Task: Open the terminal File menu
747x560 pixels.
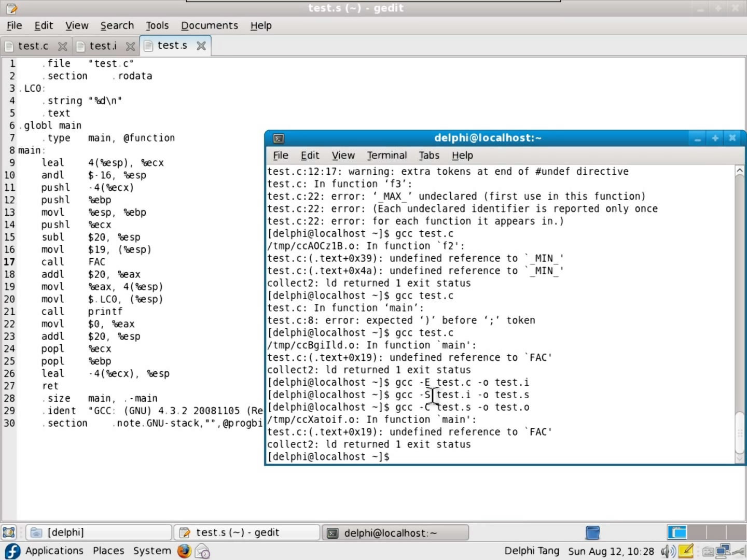Action: point(280,156)
